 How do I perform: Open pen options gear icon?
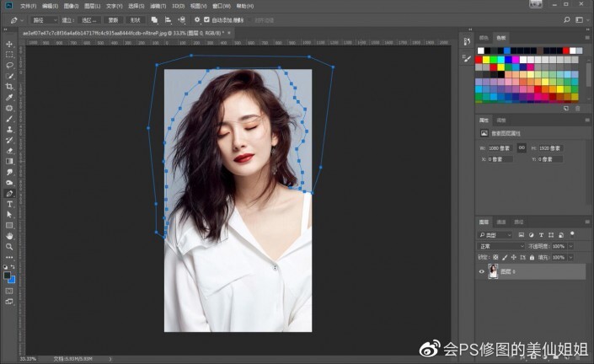click(197, 19)
